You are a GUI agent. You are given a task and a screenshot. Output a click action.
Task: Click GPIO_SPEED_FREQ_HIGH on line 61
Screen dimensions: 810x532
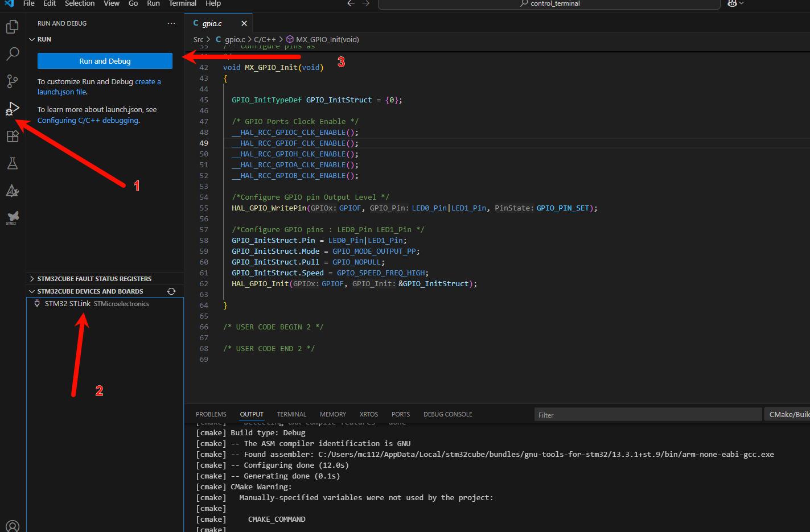click(x=381, y=273)
